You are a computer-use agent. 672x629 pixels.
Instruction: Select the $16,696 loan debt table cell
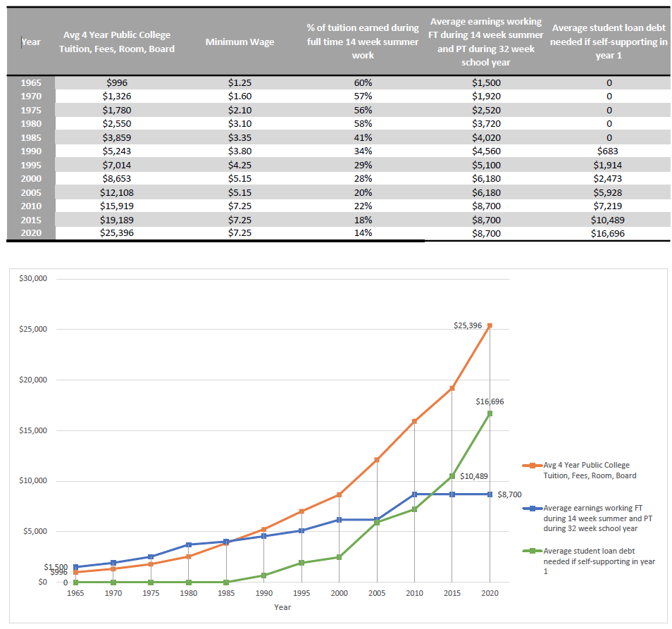click(608, 234)
